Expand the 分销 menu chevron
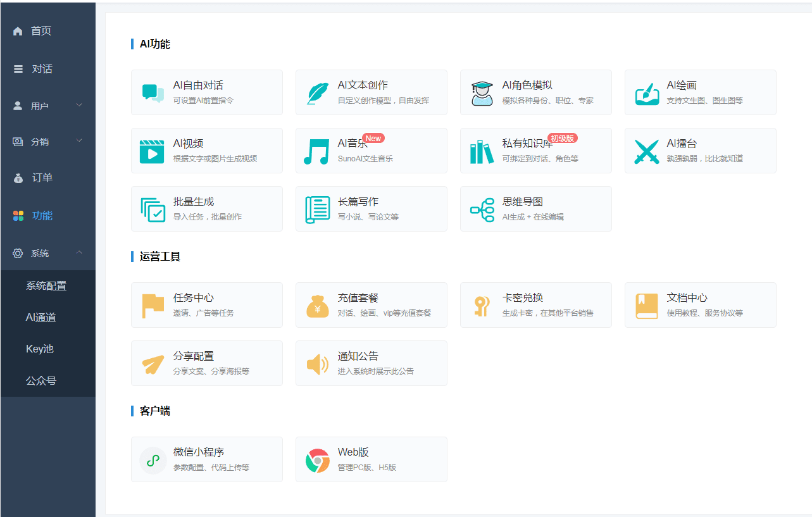The height and width of the screenshot is (517, 812). pos(79,140)
